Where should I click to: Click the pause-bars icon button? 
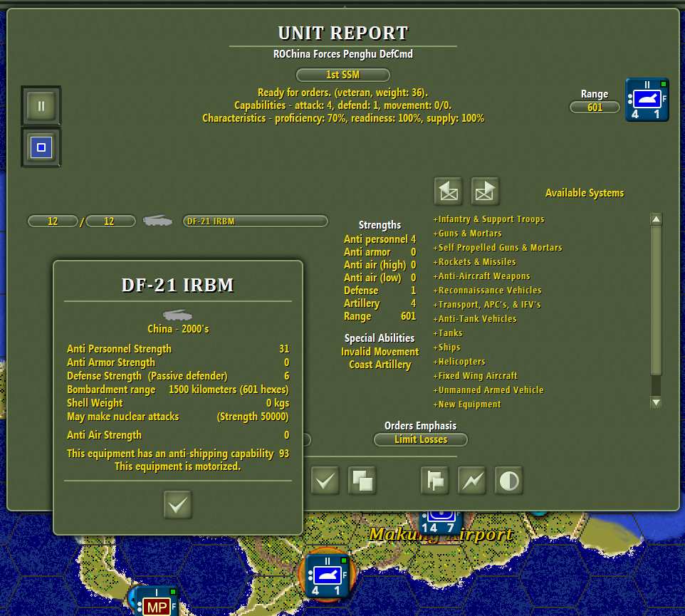41,105
